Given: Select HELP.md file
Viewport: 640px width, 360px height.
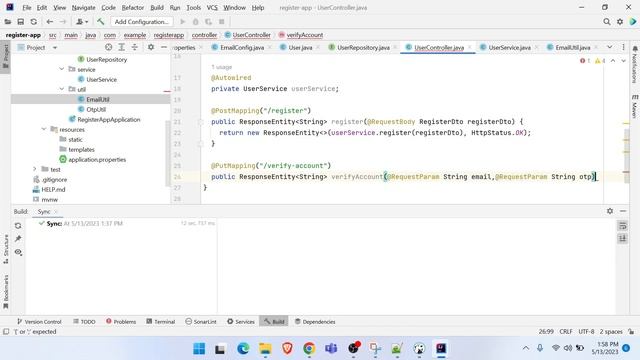Looking at the screenshot, I should [53, 189].
